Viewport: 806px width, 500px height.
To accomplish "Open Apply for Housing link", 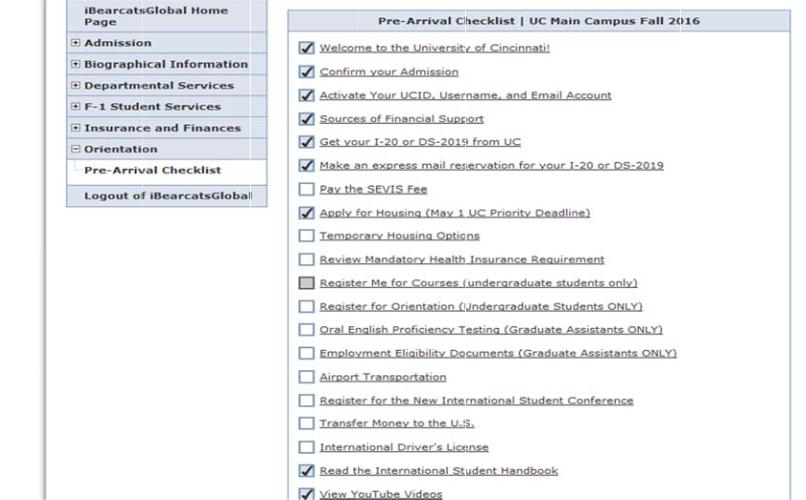I will coord(454,213).
